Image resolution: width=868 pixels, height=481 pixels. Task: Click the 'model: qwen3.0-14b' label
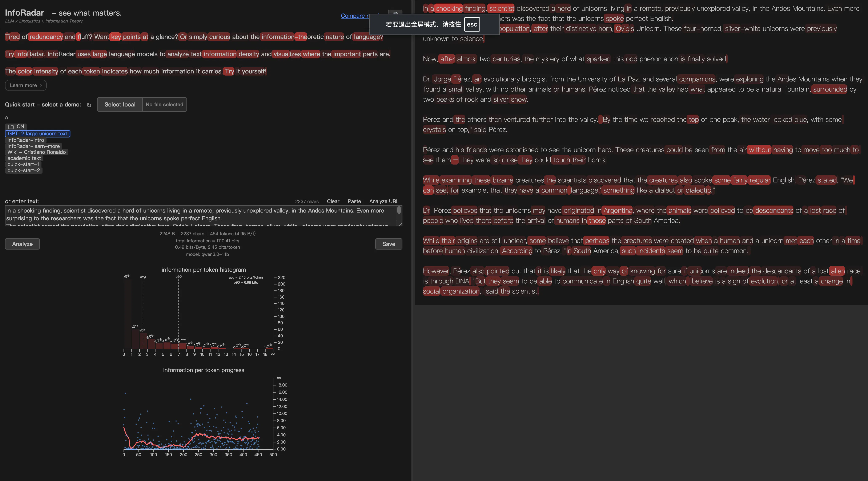point(208,254)
